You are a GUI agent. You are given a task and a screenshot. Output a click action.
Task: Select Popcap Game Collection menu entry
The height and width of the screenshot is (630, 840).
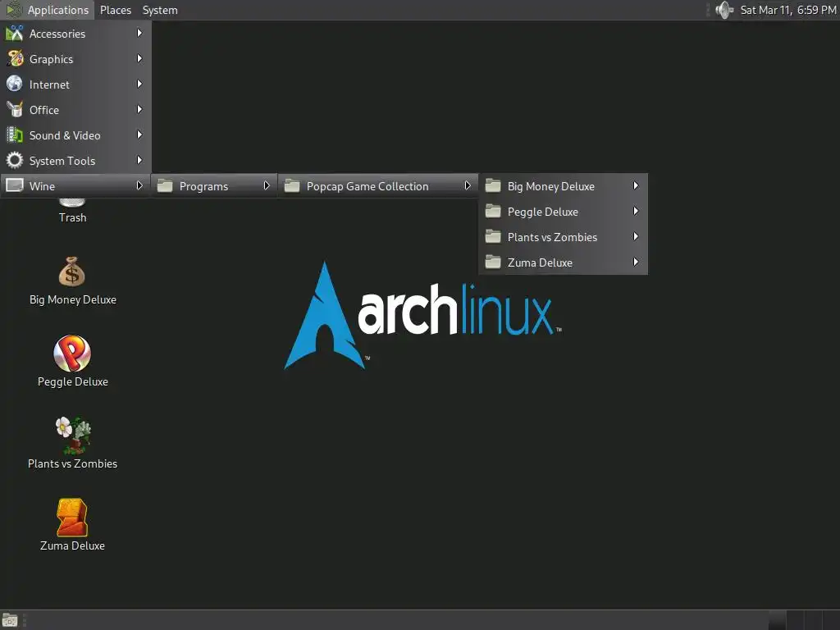(x=378, y=186)
